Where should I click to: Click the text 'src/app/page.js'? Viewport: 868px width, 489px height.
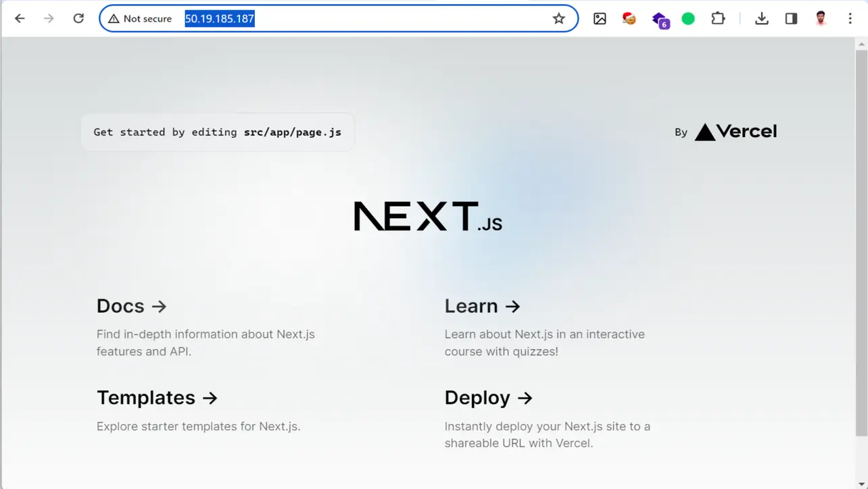pyautogui.click(x=293, y=132)
